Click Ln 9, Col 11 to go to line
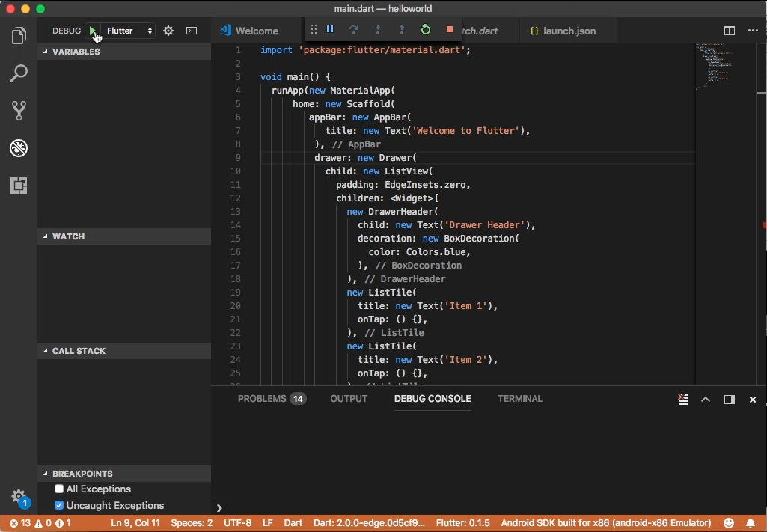This screenshot has width=767, height=532. pyautogui.click(x=135, y=523)
